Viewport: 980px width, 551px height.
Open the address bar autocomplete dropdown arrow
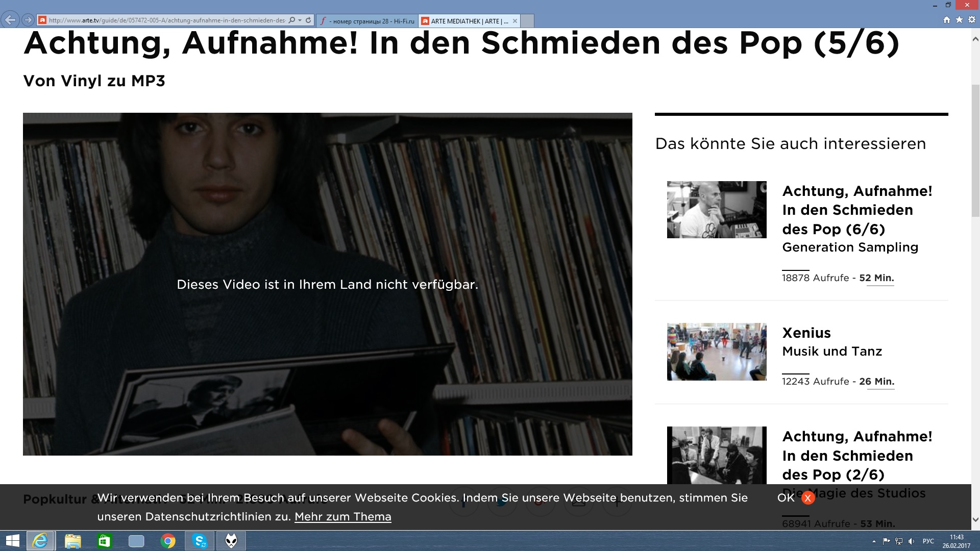[x=300, y=20]
